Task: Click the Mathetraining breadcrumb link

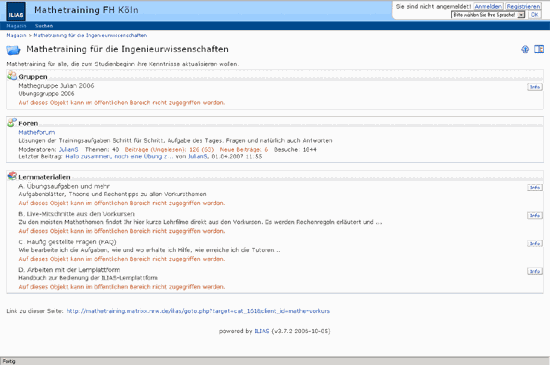Action: point(90,35)
